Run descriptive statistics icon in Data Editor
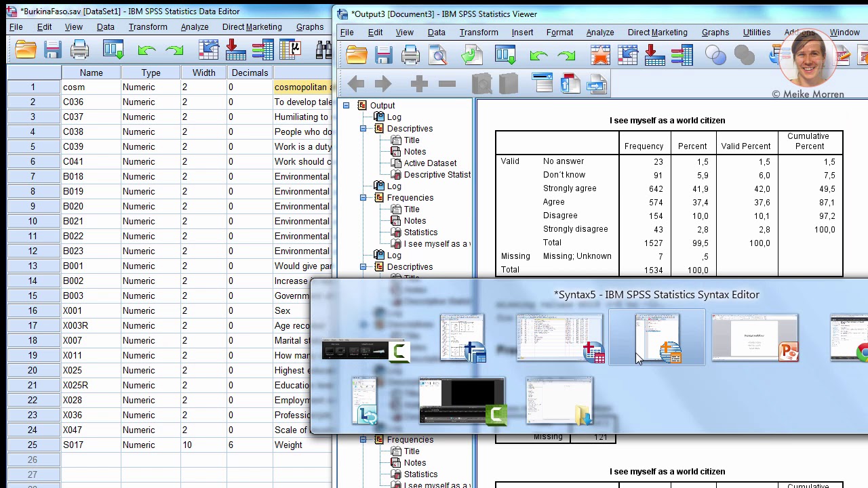 click(291, 49)
